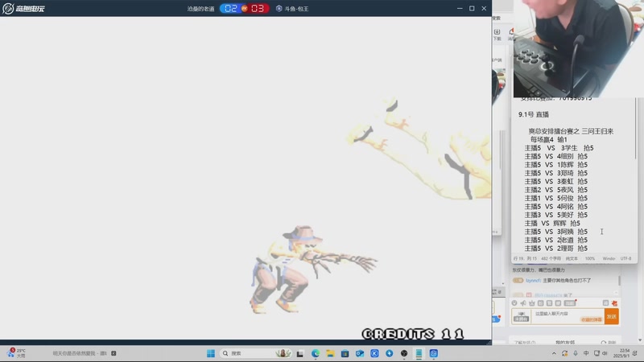Open the Task View icon on taskbar

[x=300, y=353]
